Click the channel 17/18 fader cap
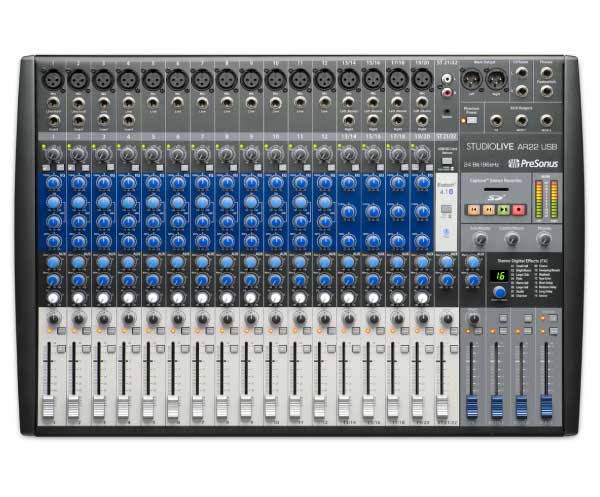600x497 pixels. 393,407
